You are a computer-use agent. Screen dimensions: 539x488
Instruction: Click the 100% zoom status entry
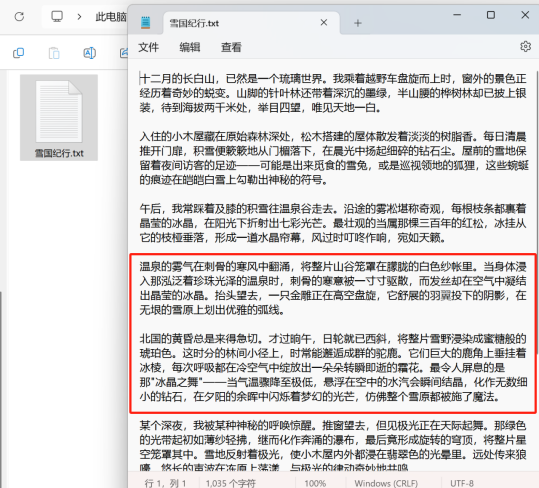coord(315,483)
